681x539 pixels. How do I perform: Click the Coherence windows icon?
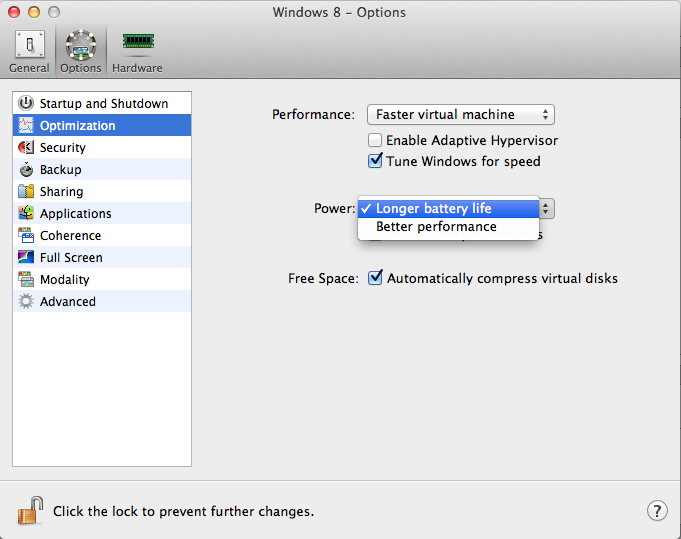click(26, 235)
